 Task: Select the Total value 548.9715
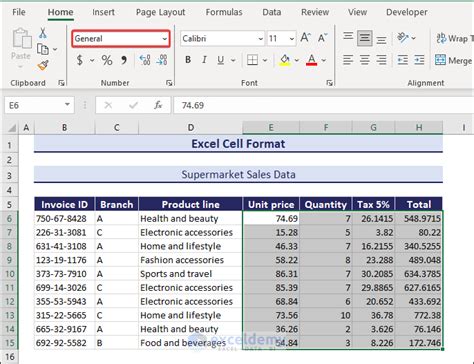click(x=419, y=218)
